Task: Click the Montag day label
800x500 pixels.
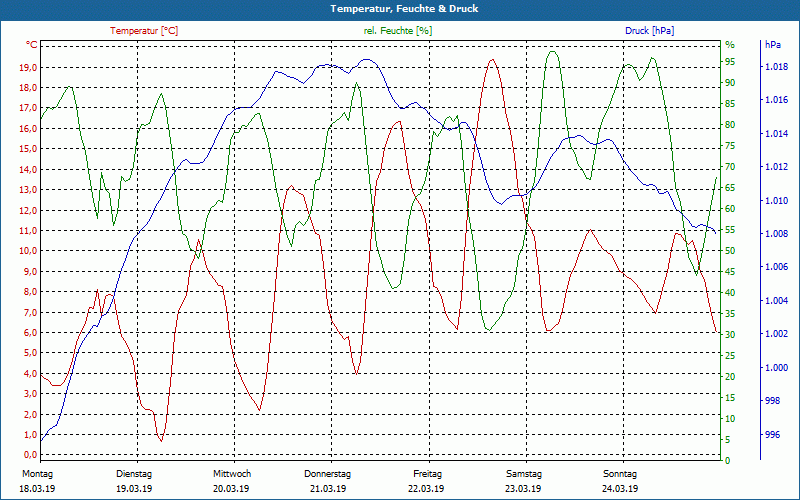Action: [x=37, y=474]
